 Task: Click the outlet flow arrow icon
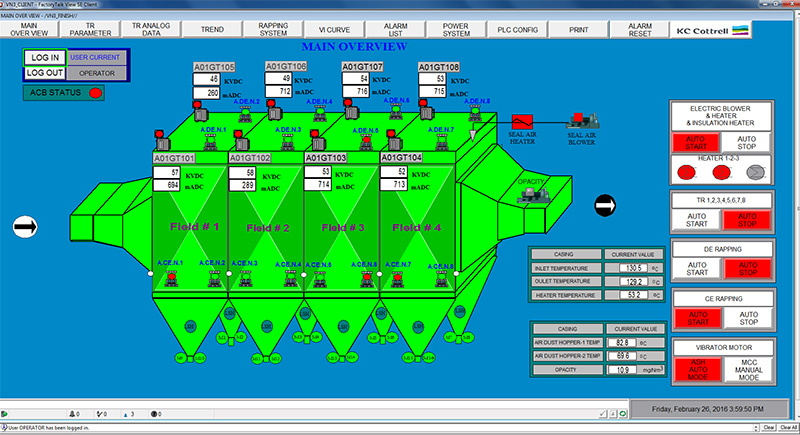(x=605, y=206)
